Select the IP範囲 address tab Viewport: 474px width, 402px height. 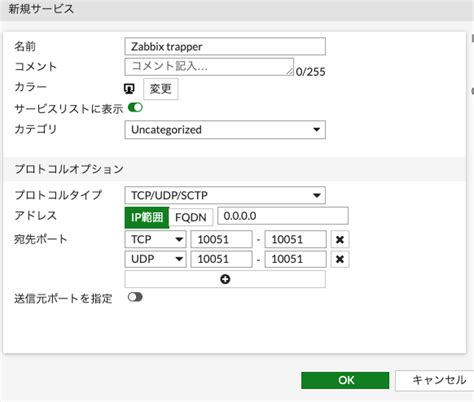tap(147, 218)
